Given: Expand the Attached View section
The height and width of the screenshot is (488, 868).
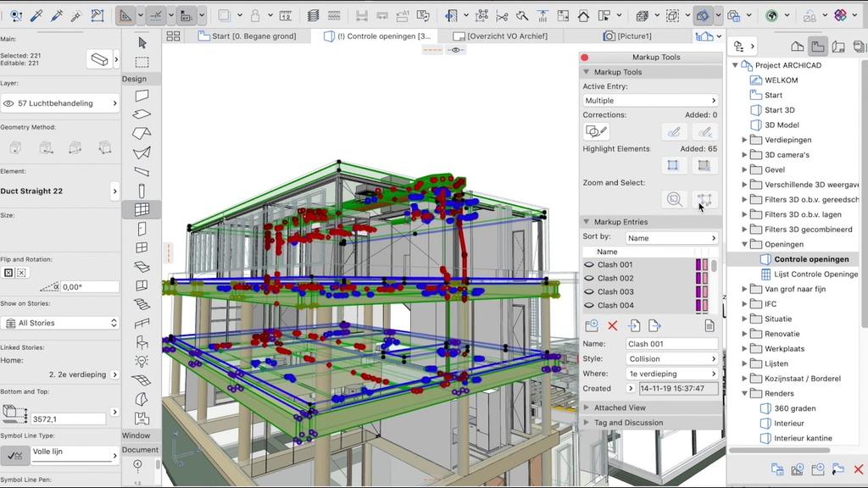Looking at the screenshot, I should click(587, 408).
